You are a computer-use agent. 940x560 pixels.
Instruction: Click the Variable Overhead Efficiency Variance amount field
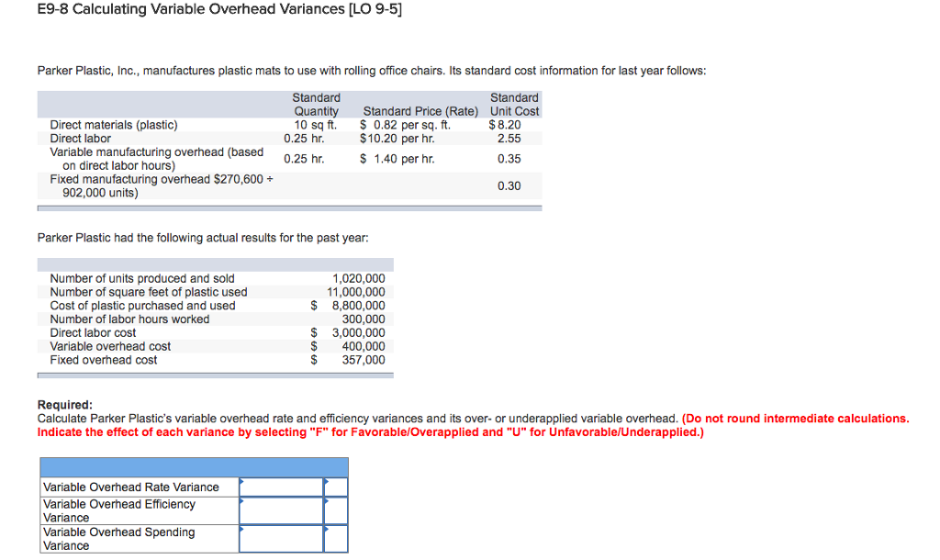pyautogui.click(x=280, y=510)
